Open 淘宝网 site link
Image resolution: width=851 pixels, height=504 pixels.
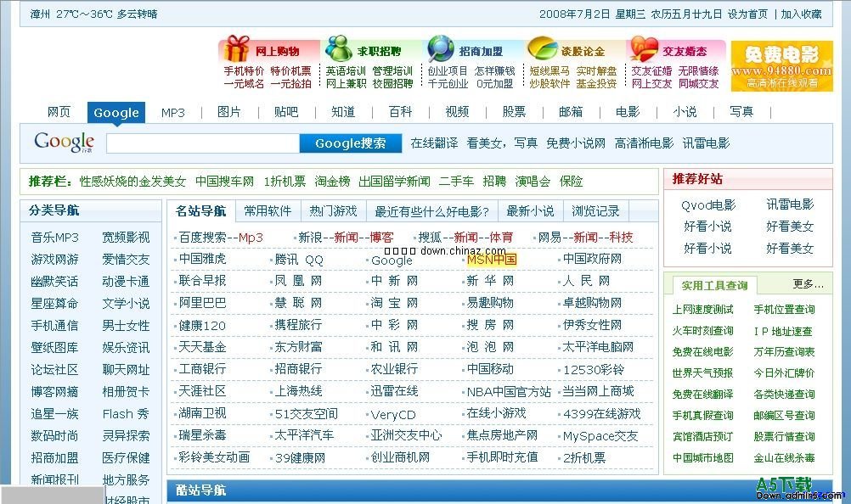(395, 303)
